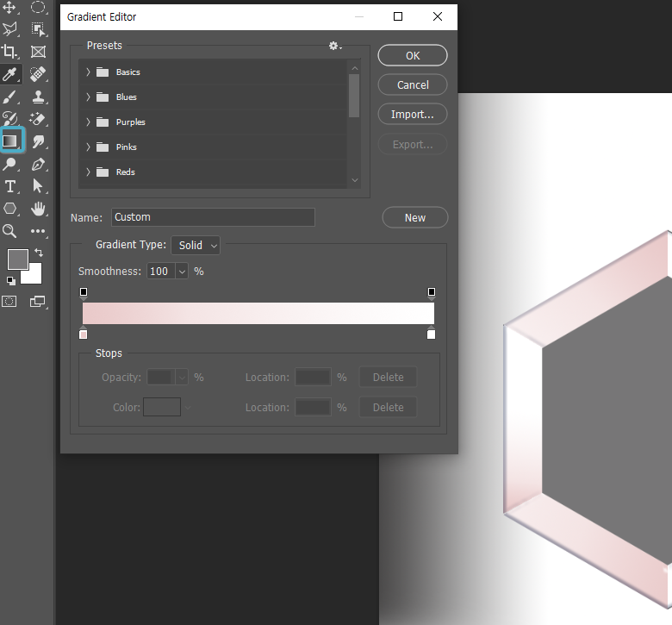Screen dimensions: 672x625
Task: Select the Eraser tool
Action: coord(38,119)
